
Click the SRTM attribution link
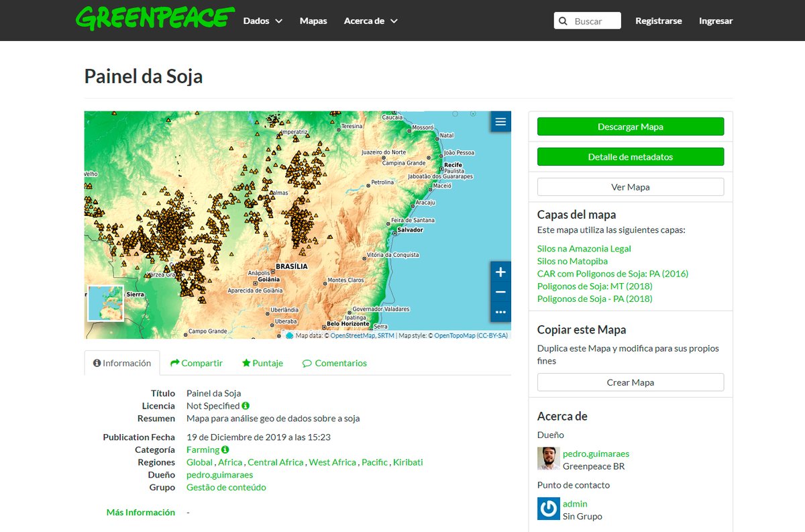[x=386, y=335]
